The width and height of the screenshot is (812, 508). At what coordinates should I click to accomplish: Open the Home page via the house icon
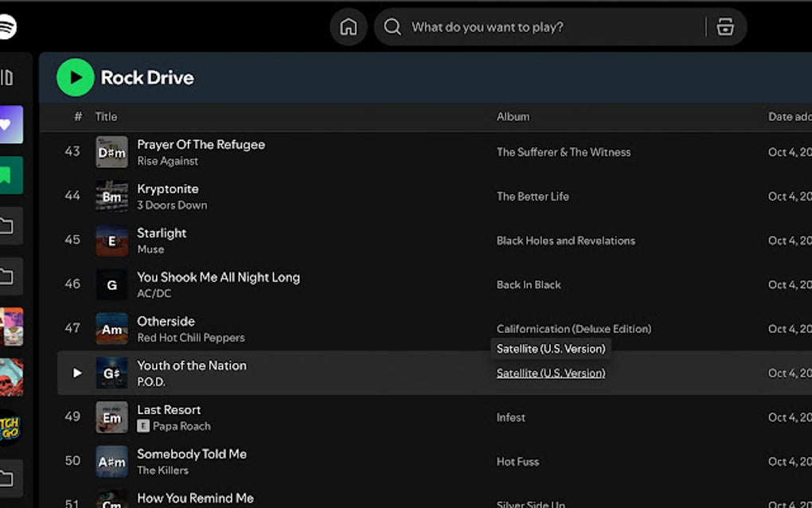pos(348,26)
